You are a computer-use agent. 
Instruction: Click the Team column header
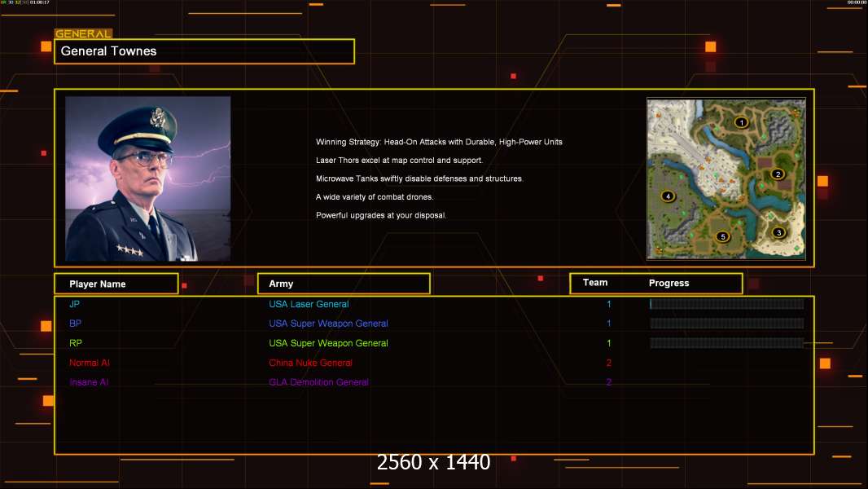click(595, 283)
